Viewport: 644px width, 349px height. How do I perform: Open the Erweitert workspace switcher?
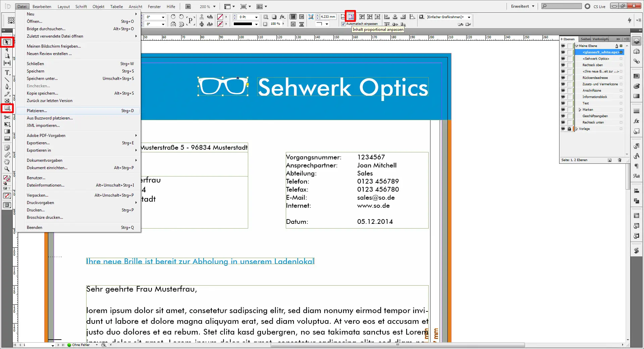point(522,6)
